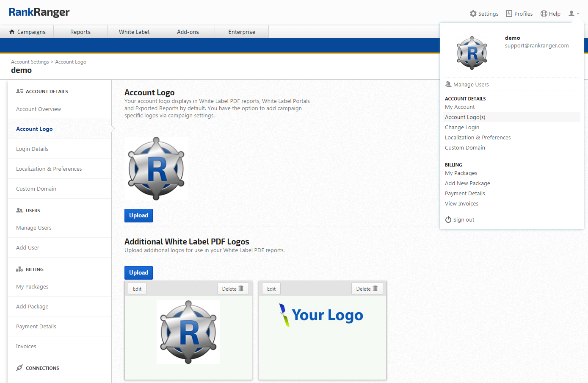Open the Reports tab
Screen dimensions: 588x383
tap(80, 32)
